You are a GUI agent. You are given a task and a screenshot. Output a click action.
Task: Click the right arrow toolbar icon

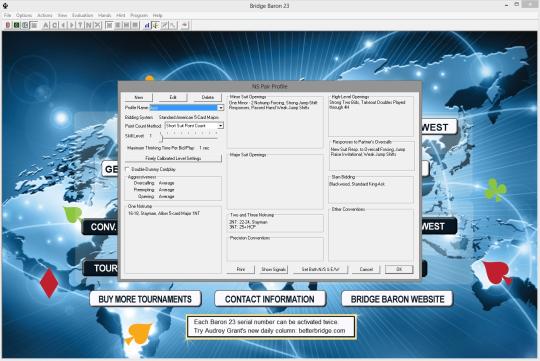point(72,25)
